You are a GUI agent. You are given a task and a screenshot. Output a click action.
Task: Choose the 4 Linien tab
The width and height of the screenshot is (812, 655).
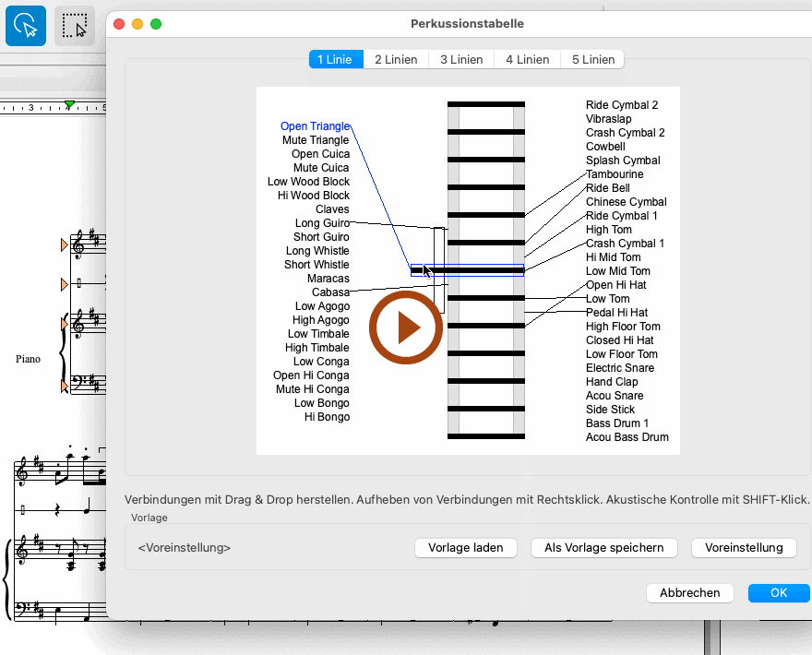(x=527, y=59)
